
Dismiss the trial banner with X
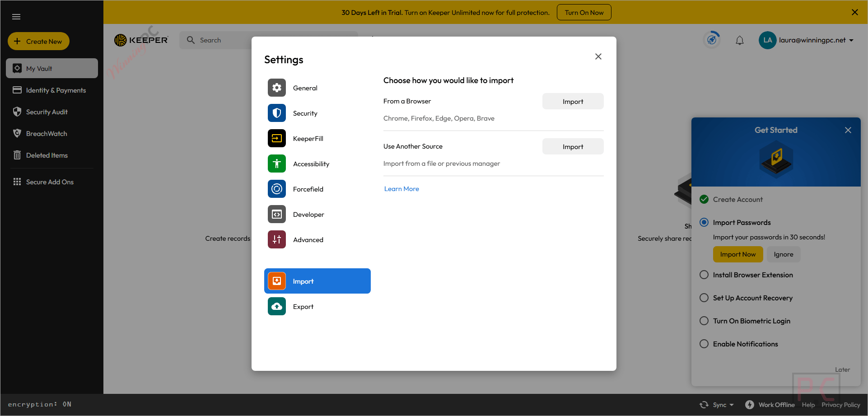click(855, 12)
